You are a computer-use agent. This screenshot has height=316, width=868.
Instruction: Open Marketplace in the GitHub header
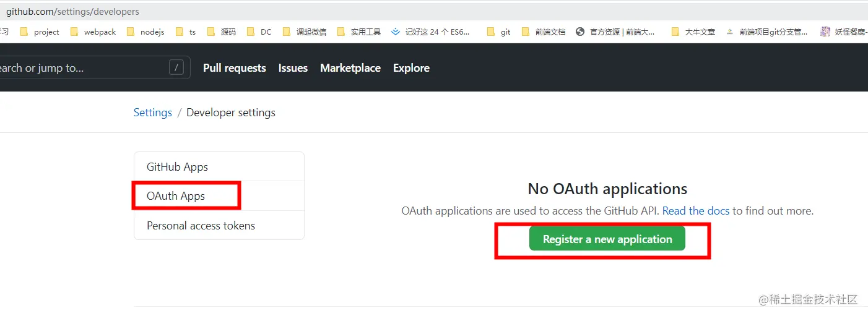click(x=350, y=68)
